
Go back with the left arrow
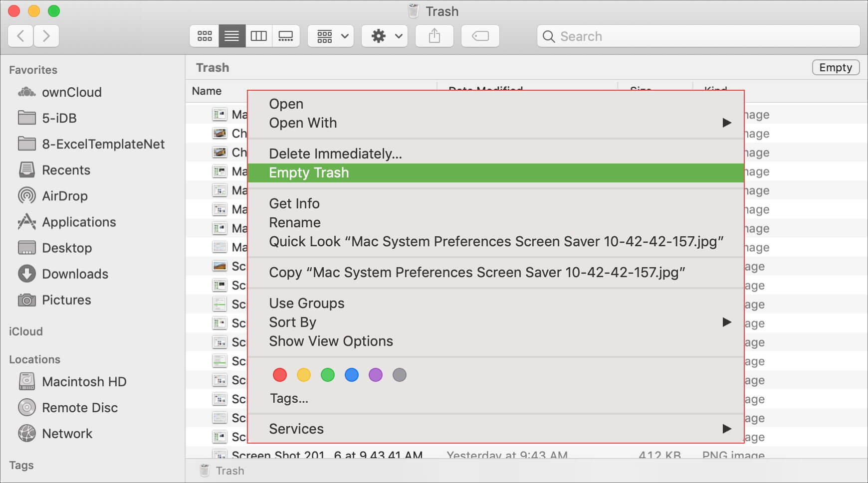[x=21, y=36]
